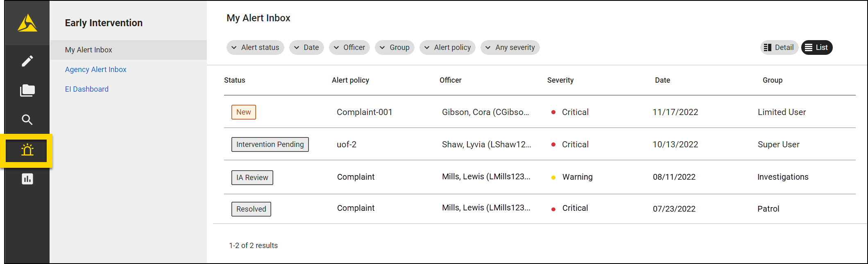The image size is (868, 264).
Task: Switch to List view
Action: [816, 47]
